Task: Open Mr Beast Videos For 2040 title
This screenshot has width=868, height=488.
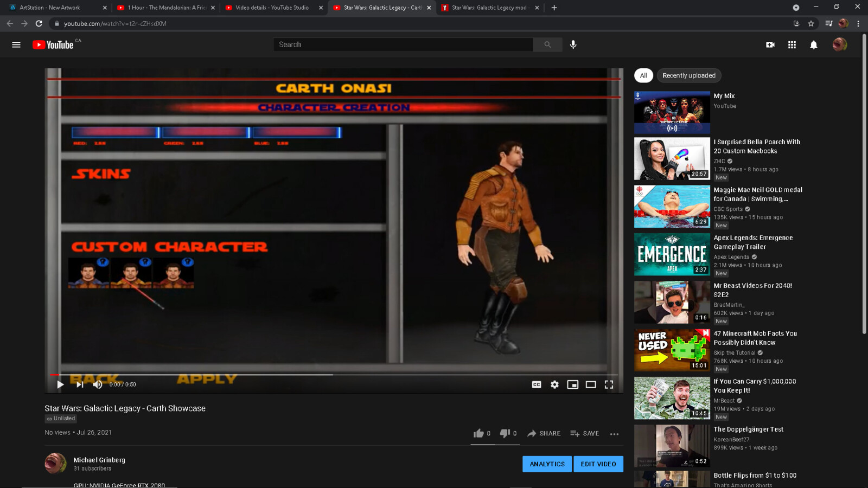Action: pos(752,290)
